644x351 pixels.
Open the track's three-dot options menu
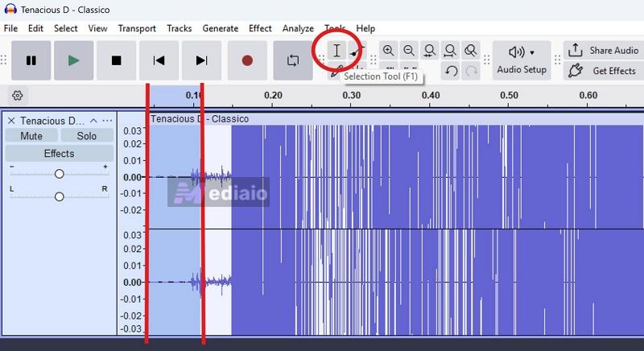107,121
